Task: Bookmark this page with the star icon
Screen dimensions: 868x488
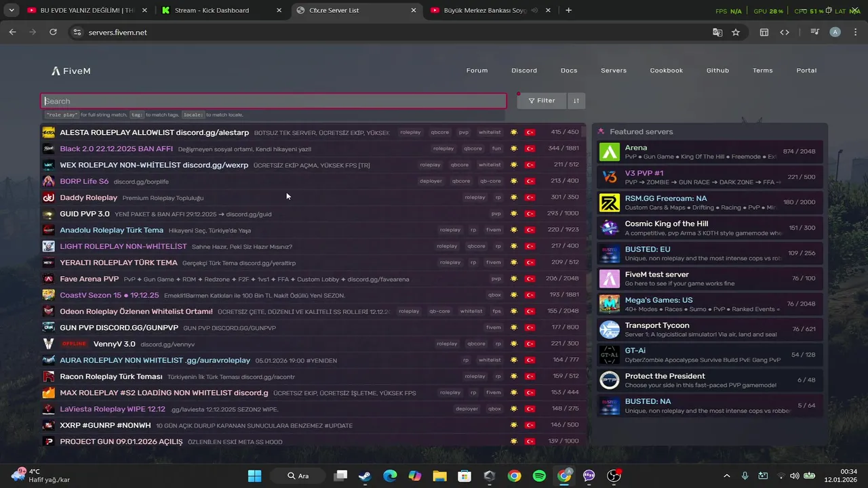Action: pyautogui.click(x=736, y=32)
